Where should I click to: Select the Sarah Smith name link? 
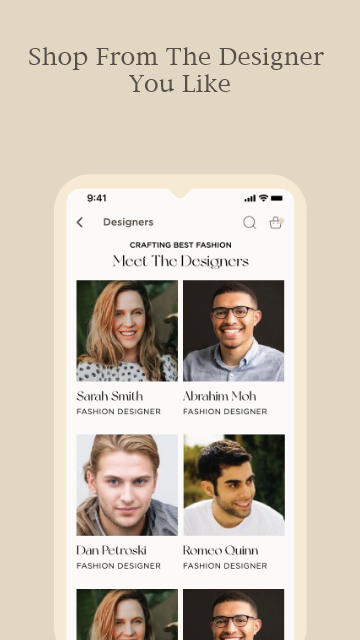coord(110,396)
